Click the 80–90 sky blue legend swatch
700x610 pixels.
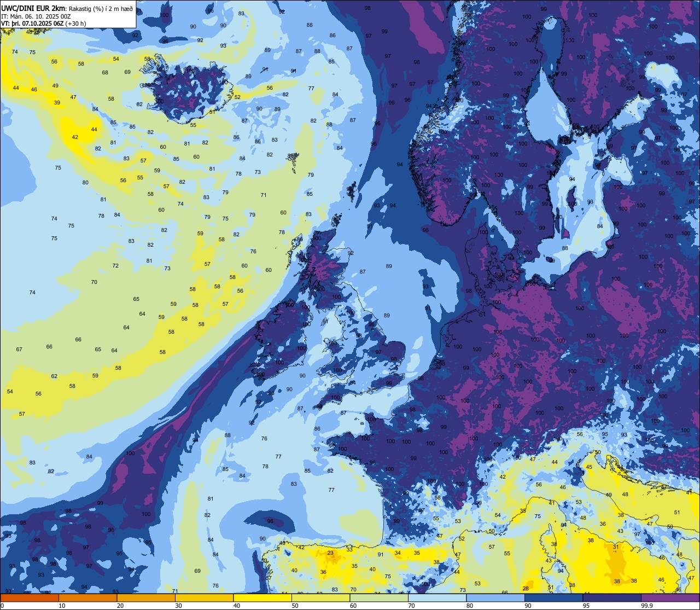click(x=495, y=598)
